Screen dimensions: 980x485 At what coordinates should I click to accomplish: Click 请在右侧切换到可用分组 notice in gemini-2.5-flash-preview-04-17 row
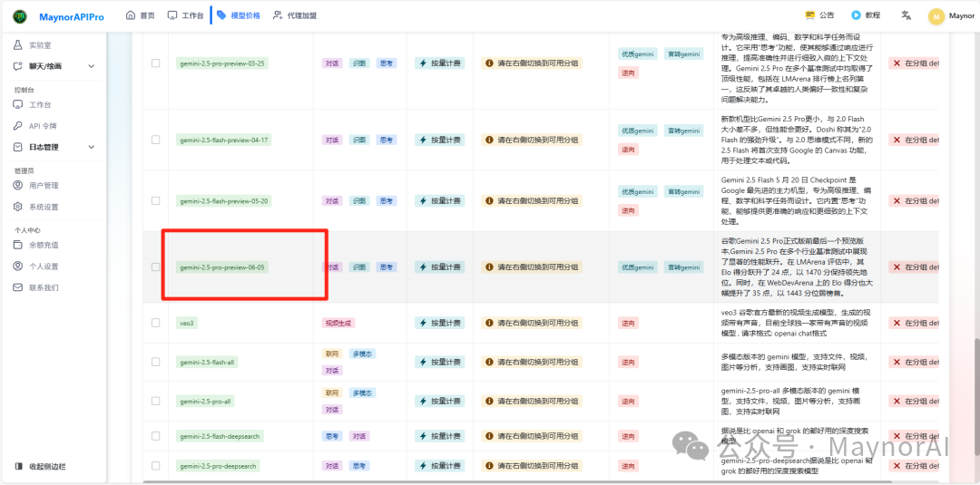tap(531, 140)
